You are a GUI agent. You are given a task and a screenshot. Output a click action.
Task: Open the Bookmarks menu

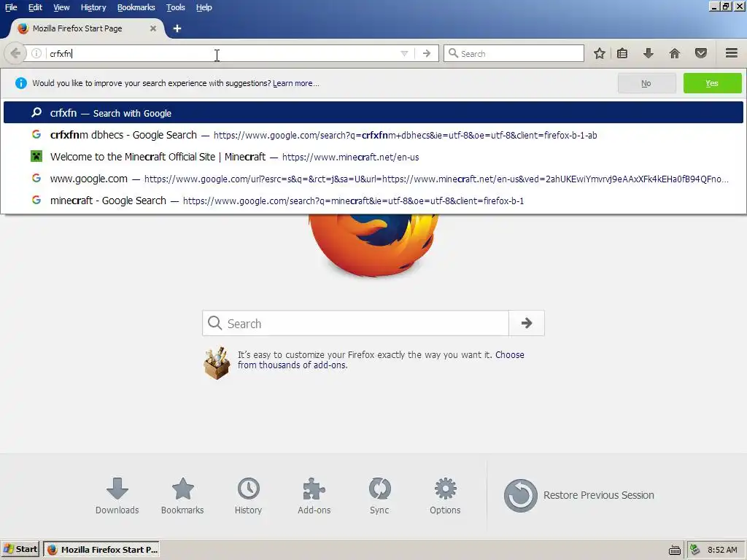136,7
